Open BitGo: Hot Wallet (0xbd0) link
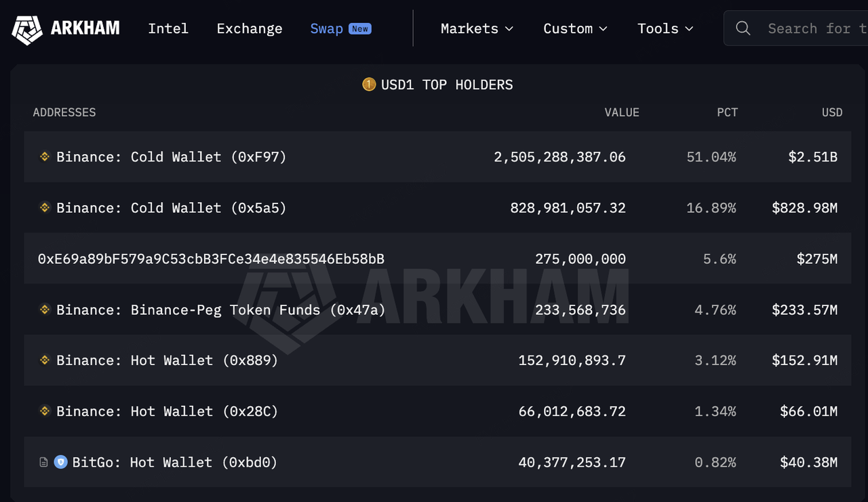Screen dimensions: 868x502 [175, 462]
